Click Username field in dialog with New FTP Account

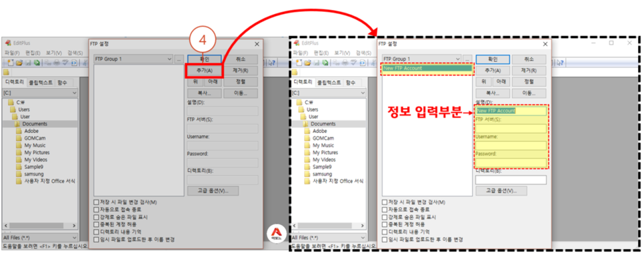tap(511, 146)
